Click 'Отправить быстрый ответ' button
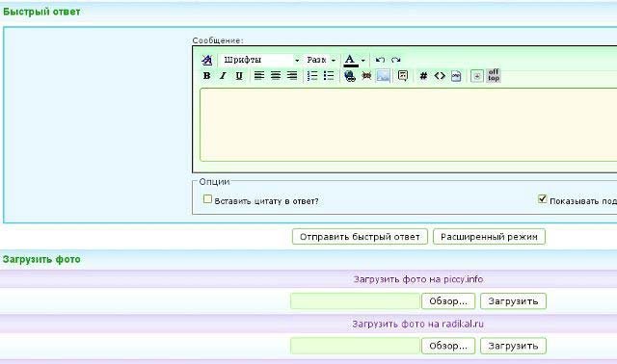This screenshot has width=617, height=364. [360, 237]
